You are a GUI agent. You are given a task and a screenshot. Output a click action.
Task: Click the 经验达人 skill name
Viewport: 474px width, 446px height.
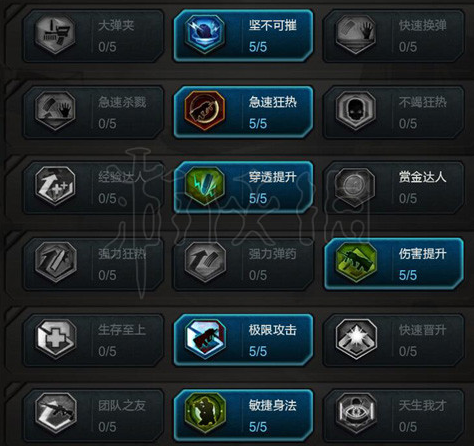(x=122, y=177)
